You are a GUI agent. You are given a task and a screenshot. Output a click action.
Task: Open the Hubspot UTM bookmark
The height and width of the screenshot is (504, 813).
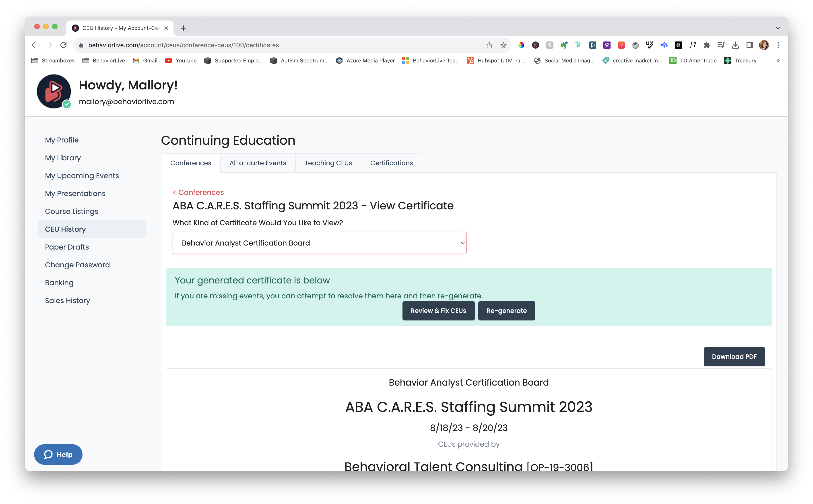point(497,61)
